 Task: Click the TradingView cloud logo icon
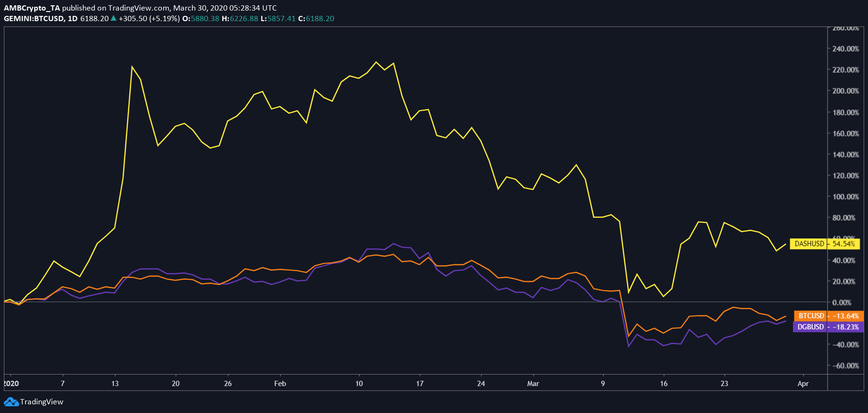coord(11,401)
